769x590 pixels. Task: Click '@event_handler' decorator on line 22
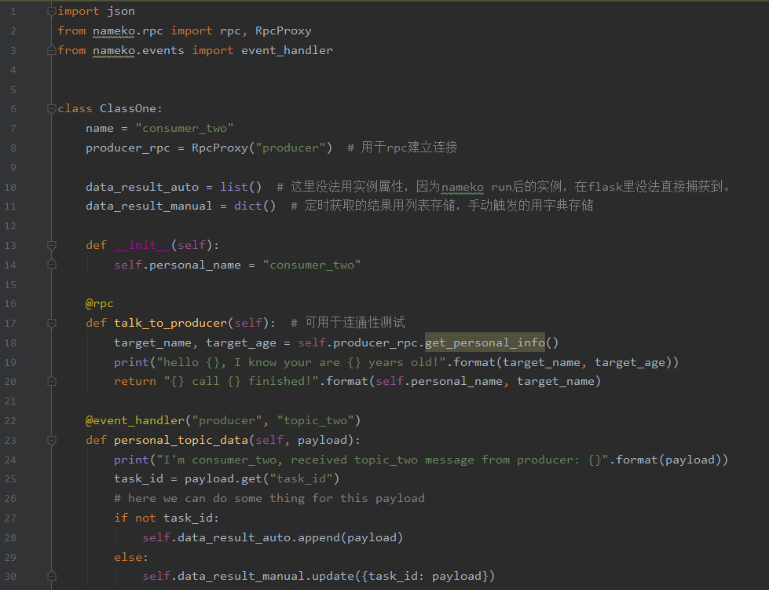[x=135, y=420]
